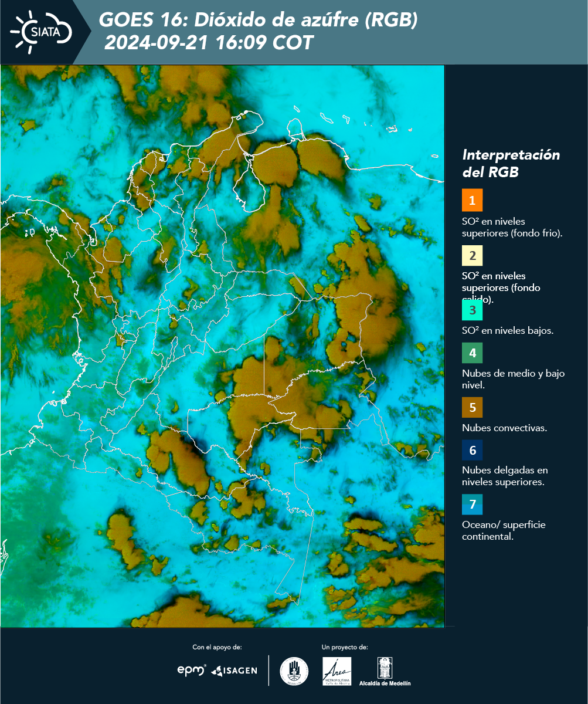Click the text 'SO² en niveles bajos.'
The height and width of the screenshot is (704, 588).
pos(508,330)
